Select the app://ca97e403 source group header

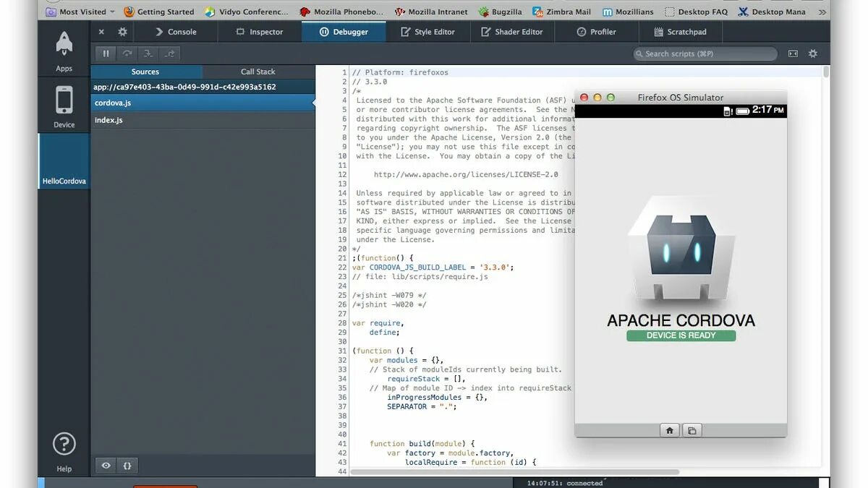[203, 87]
